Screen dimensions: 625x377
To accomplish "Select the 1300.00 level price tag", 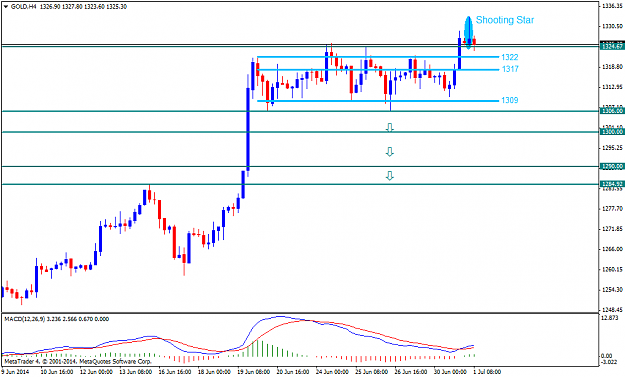I will [x=613, y=132].
